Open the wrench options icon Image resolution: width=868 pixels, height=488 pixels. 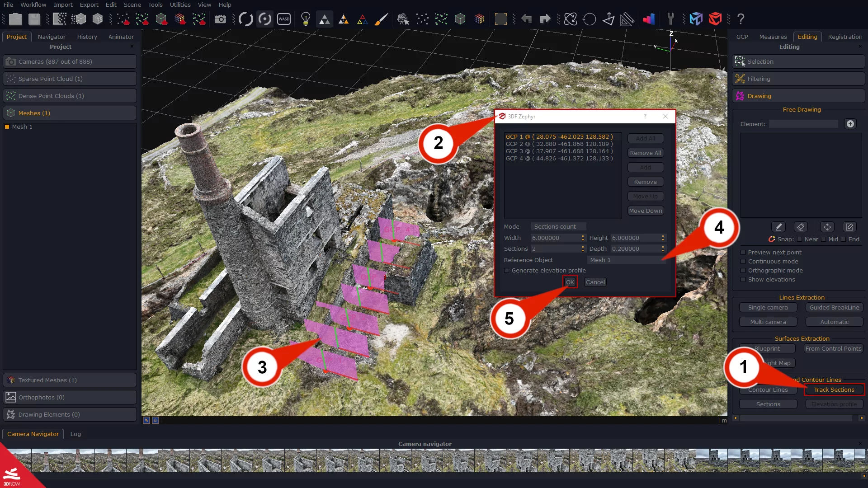click(x=670, y=19)
